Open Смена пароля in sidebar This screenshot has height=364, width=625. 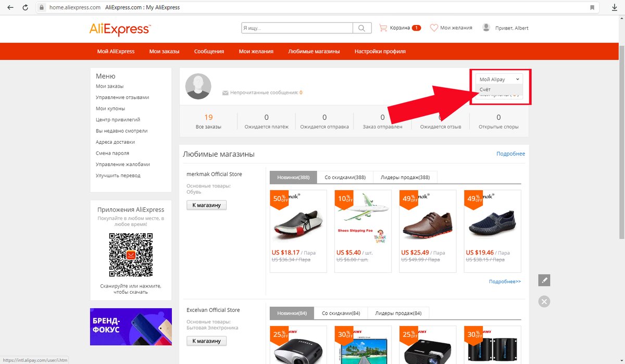click(x=113, y=153)
